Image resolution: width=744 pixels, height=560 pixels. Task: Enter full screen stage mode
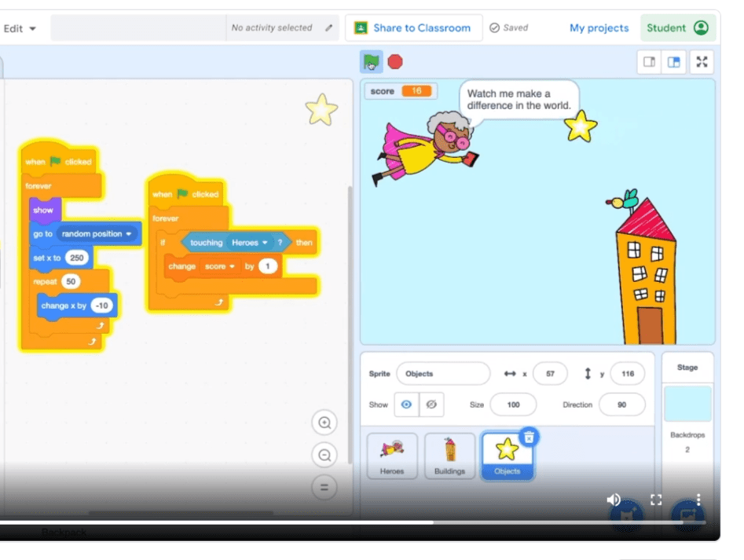click(702, 61)
